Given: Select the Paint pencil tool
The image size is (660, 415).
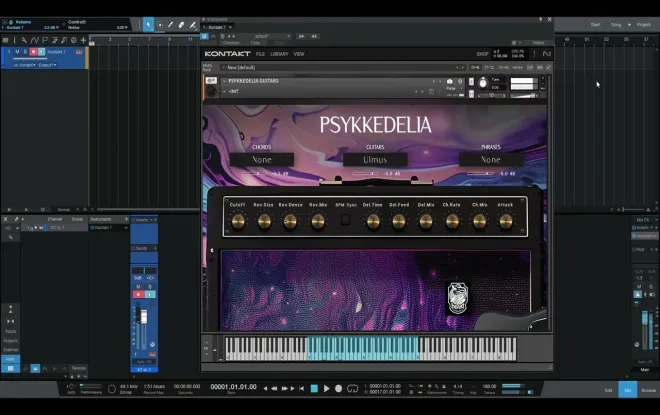Looking at the screenshot, I should (170, 25).
